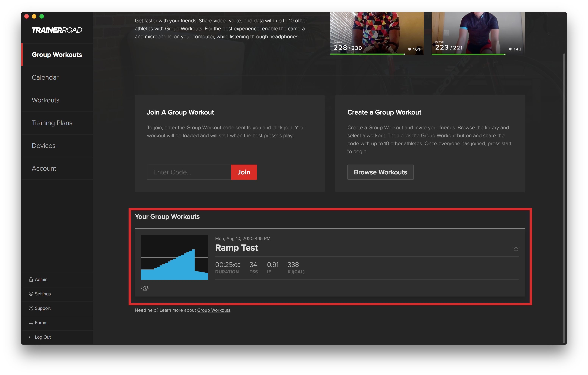This screenshot has height=375, width=588.
Task: Click the Support question mark icon
Action: (31, 308)
